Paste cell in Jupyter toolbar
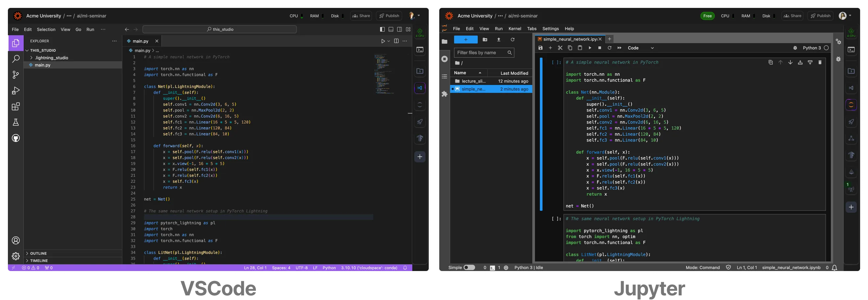This screenshot has width=868, height=300. (580, 48)
